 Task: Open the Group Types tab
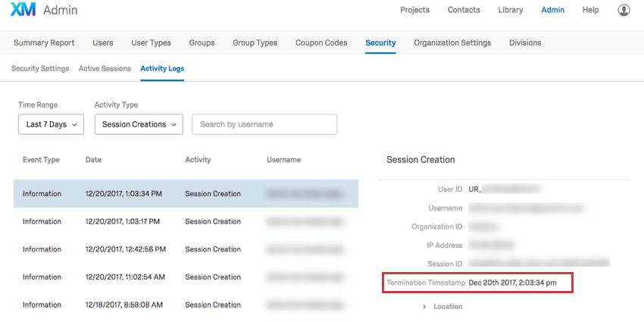(255, 42)
